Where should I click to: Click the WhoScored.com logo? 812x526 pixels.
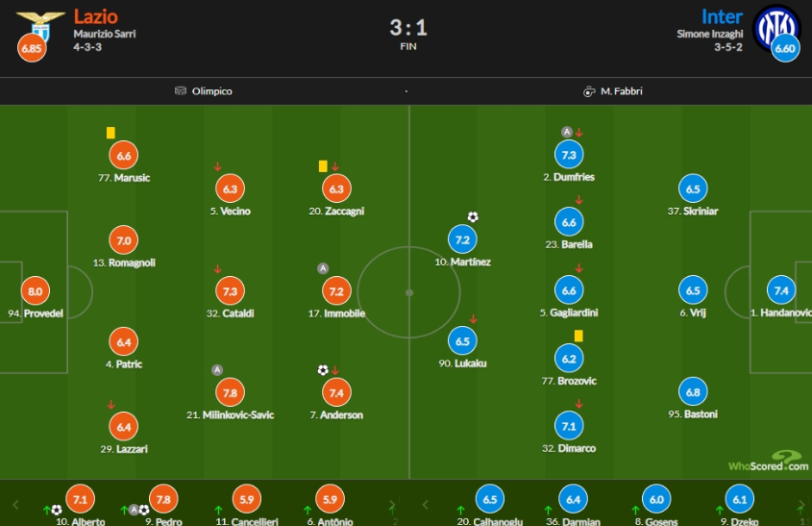click(768, 462)
